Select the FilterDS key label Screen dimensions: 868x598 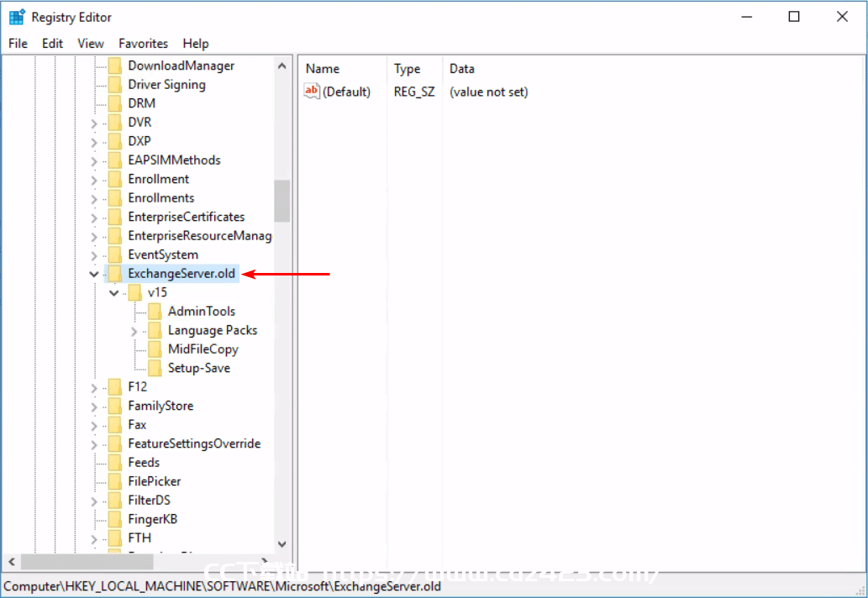pos(150,501)
